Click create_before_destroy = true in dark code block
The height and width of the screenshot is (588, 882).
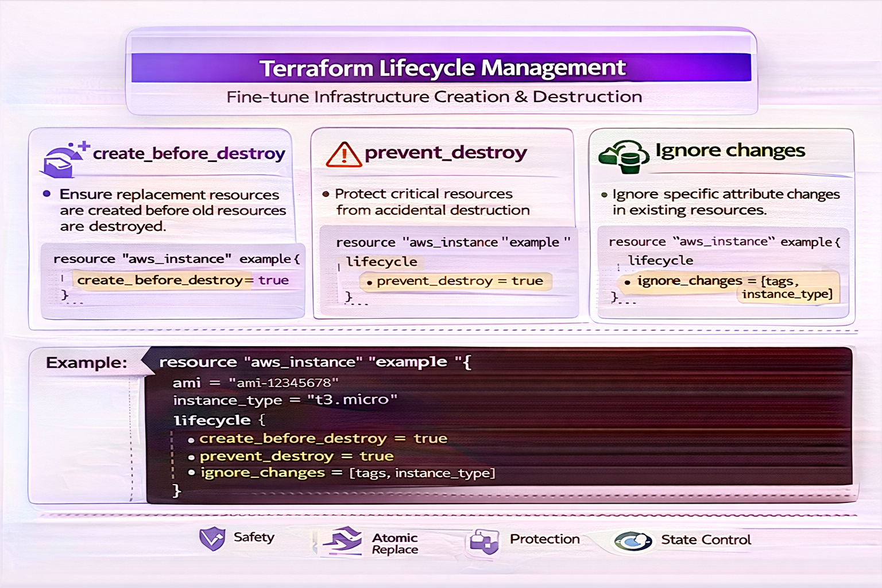click(323, 439)
